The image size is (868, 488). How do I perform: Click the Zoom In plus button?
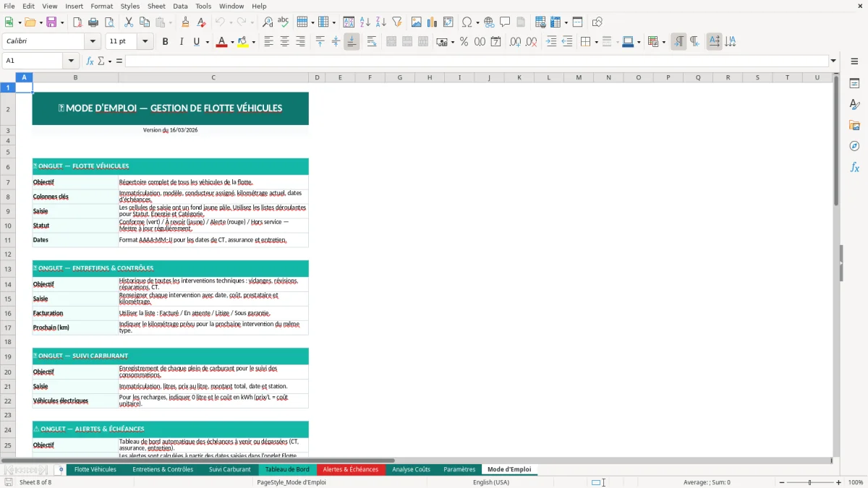pyautogui.click(x=839, y=482)
